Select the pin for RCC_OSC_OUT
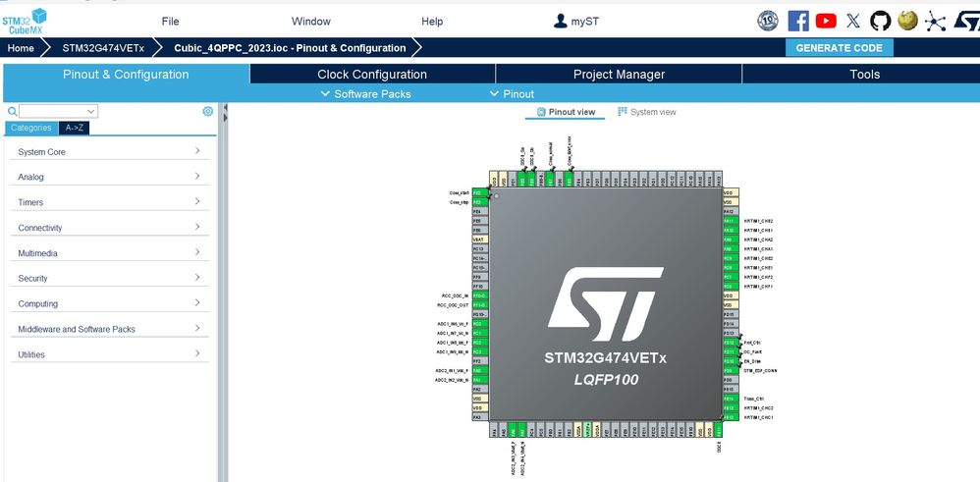Image resolution: width=980 pixels, height=482 pixels. [x=479, y=305]
